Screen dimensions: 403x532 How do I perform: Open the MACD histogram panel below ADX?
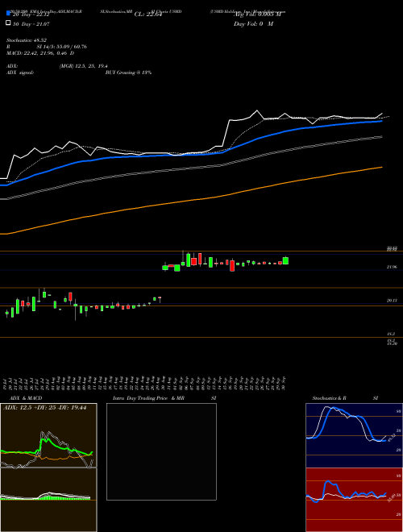coord(48,500)
